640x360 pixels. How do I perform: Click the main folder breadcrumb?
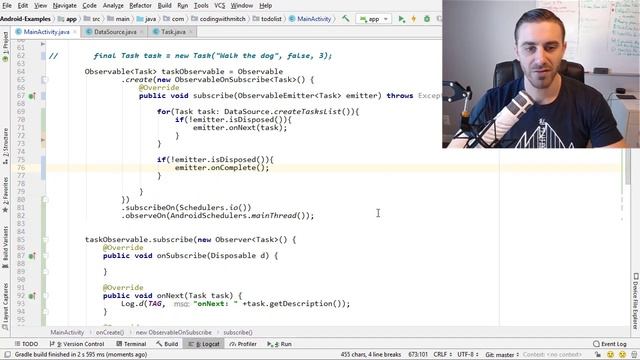pyautogui.click(x=119, y=19)
